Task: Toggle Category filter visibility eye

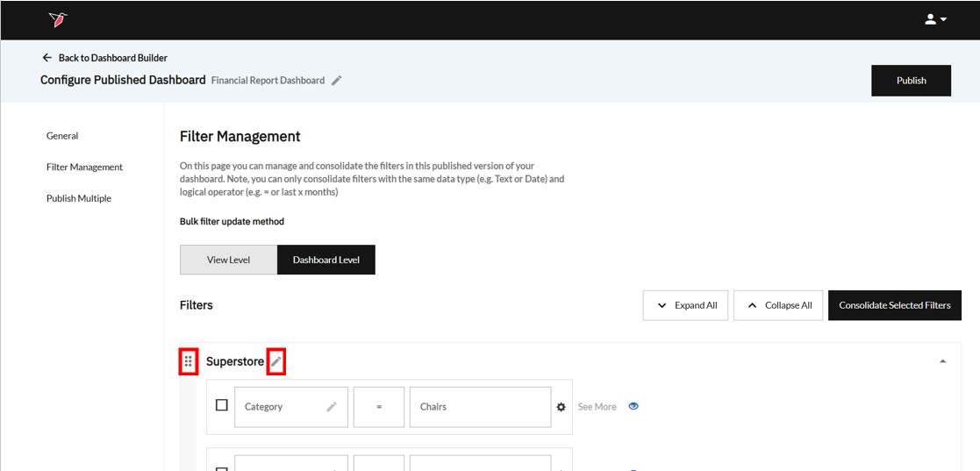Action: point(633,406)
